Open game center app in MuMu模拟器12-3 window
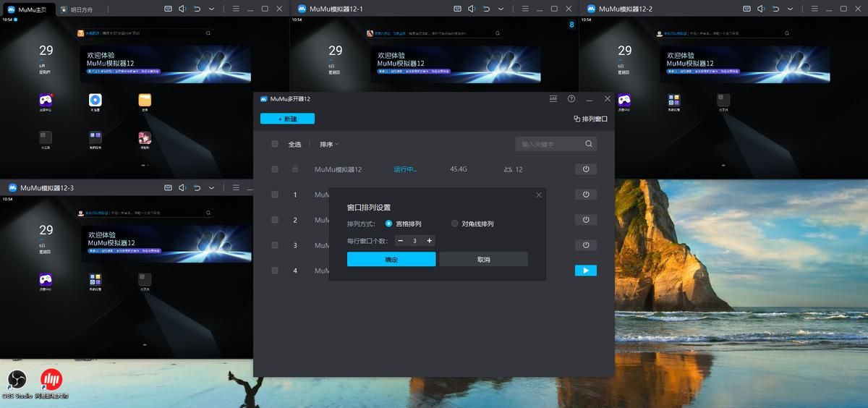 click(x=46, y=281)
